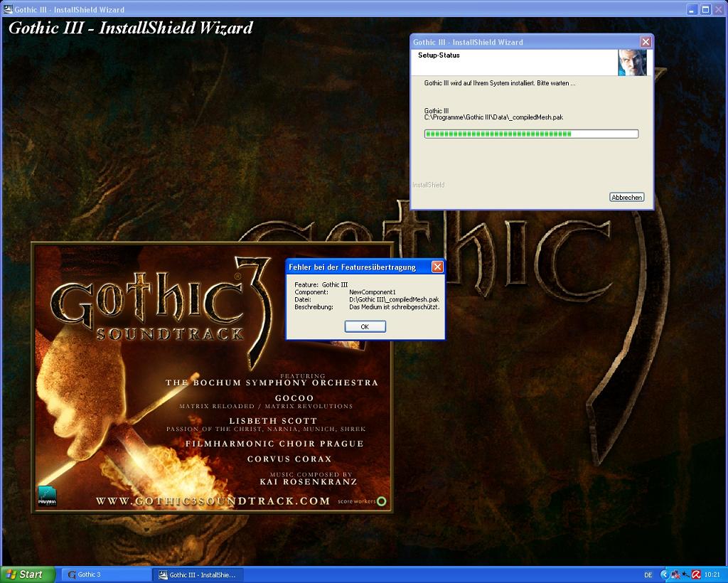Open the Avira antivirus tray icon
This screenshot has width=728, height=583.
pyautogui.click(x=696, y=575)
